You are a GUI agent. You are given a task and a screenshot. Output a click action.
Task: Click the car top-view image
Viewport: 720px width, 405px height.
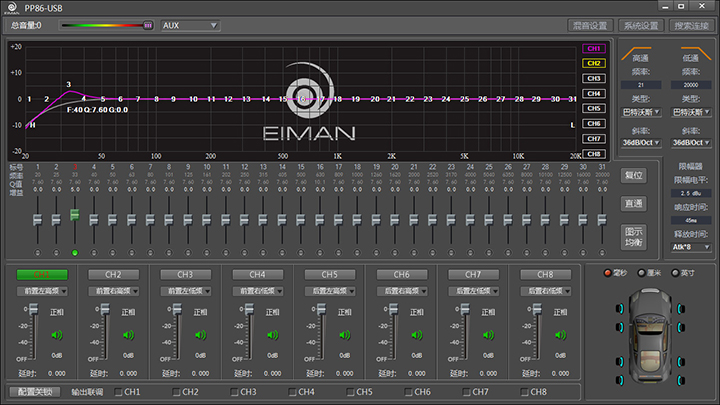coord(650,336)
